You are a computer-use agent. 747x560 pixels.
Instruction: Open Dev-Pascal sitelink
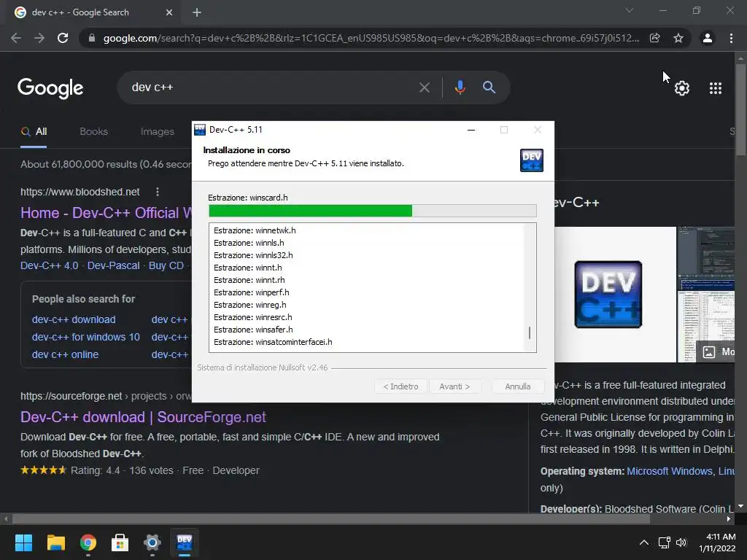(113, 265)
